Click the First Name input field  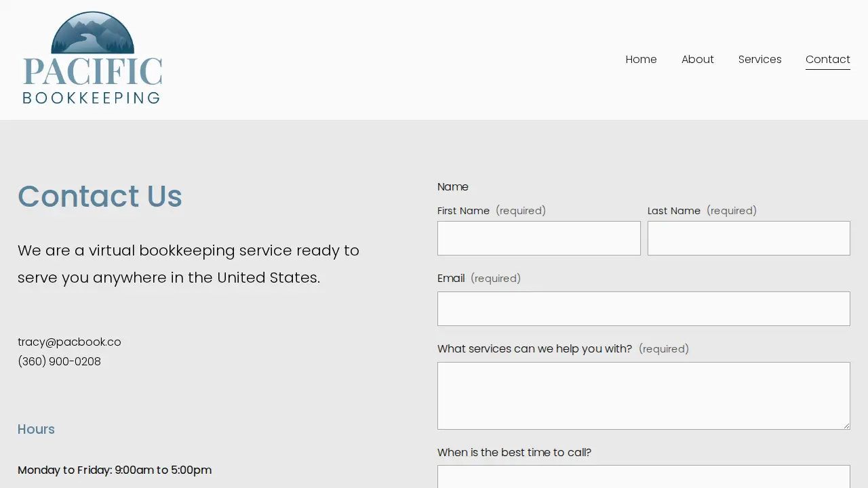[538, 238]
